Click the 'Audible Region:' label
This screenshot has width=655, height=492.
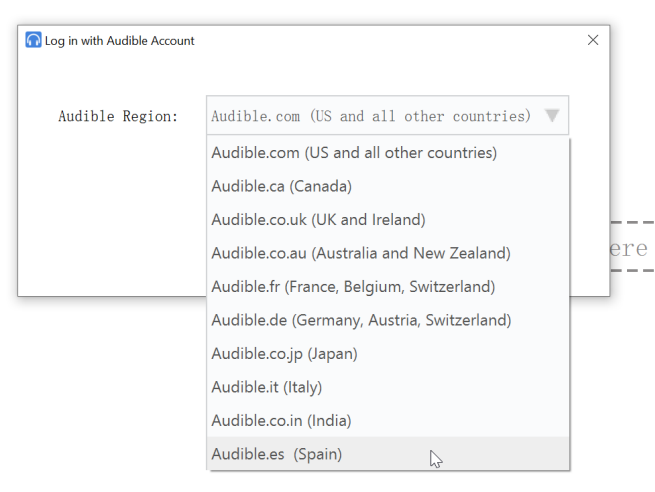point(118,116)
